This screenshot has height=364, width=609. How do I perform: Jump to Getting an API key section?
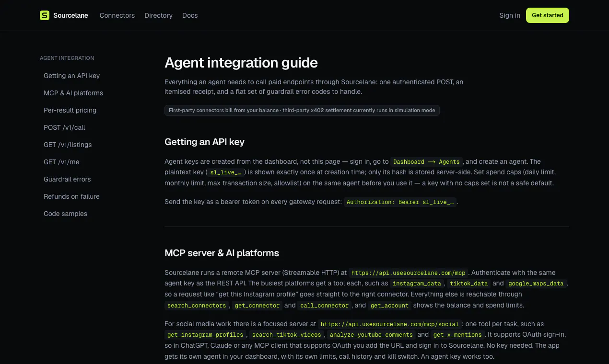click(x=71, y=76)
